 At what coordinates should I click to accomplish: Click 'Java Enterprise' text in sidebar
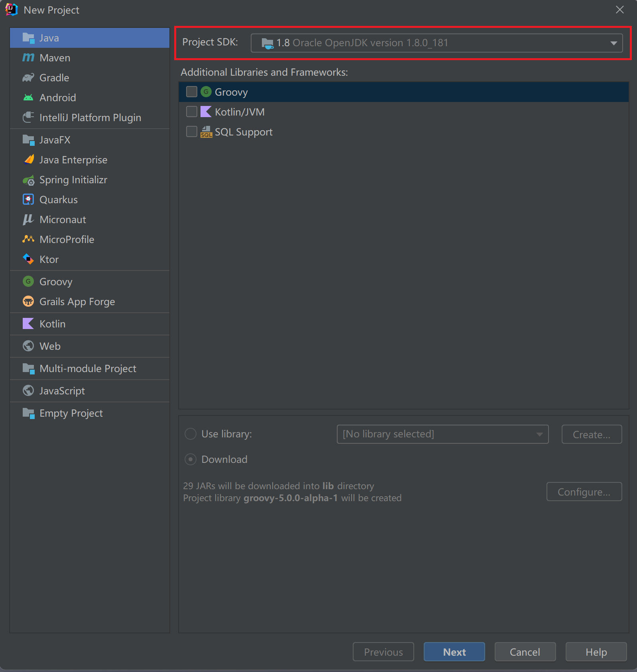pyautogui.click(x=73, y=160)
